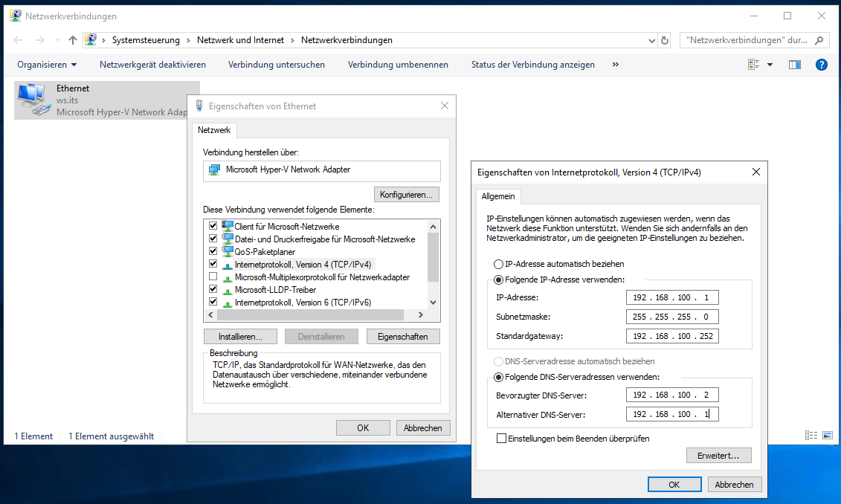Toggle the preview pane icon
The height and width of the screenshot is (504, 841).
[794, 65]
